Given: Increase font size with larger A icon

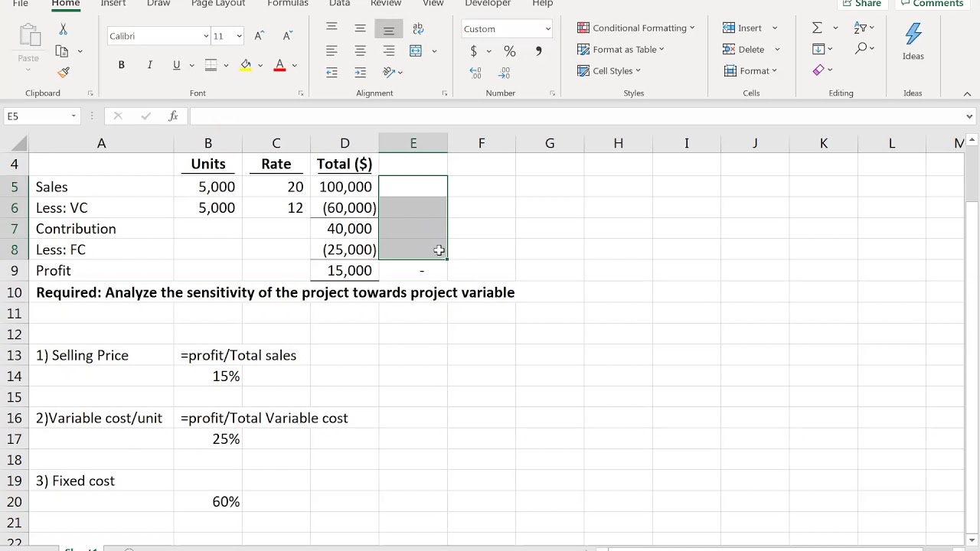Looking at the screenshot, I should [260, 36].
